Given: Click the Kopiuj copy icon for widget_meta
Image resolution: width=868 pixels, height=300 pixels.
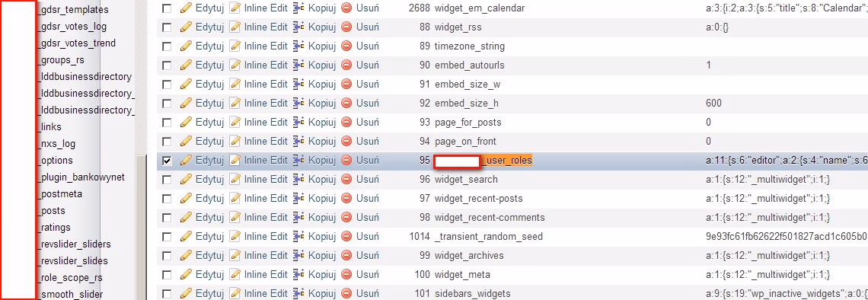Looking at the screenshot, I should (x=299, y=274).
